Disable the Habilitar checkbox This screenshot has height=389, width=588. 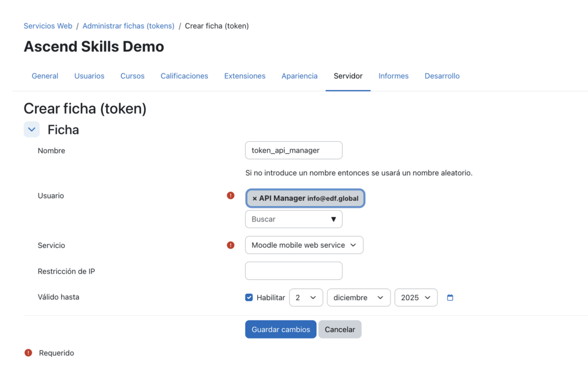pyautogui.click(x=249, y=297)
